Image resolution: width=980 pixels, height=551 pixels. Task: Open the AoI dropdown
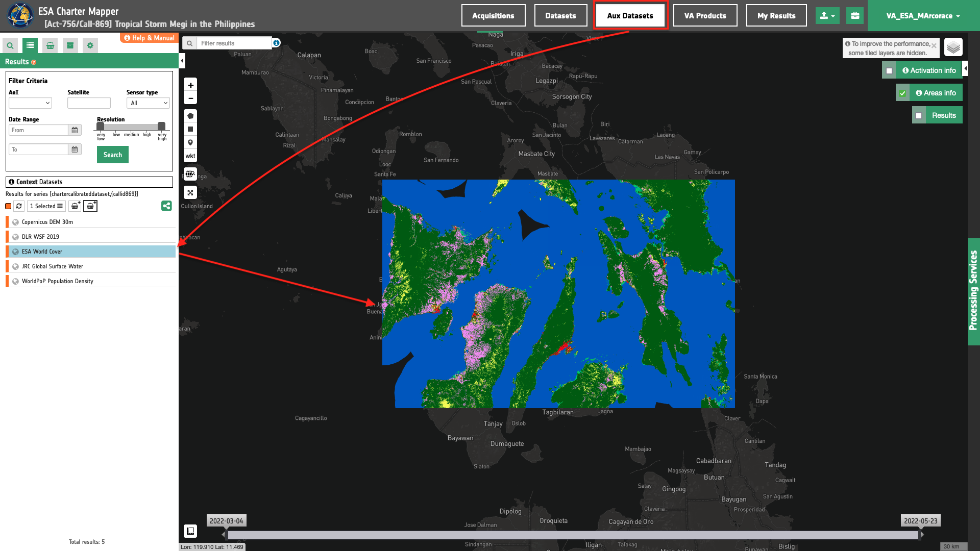click(30, 103)
